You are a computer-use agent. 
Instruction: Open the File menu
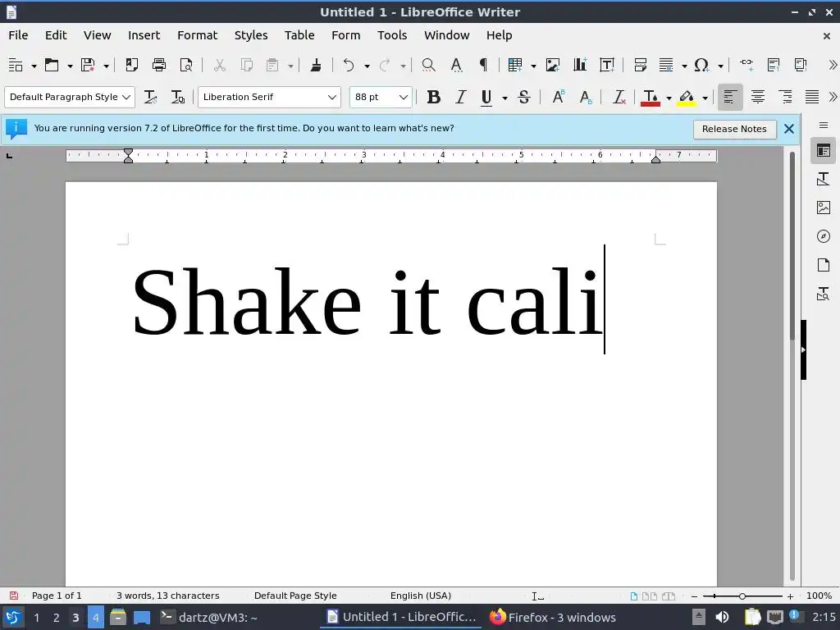coord(18,35)
